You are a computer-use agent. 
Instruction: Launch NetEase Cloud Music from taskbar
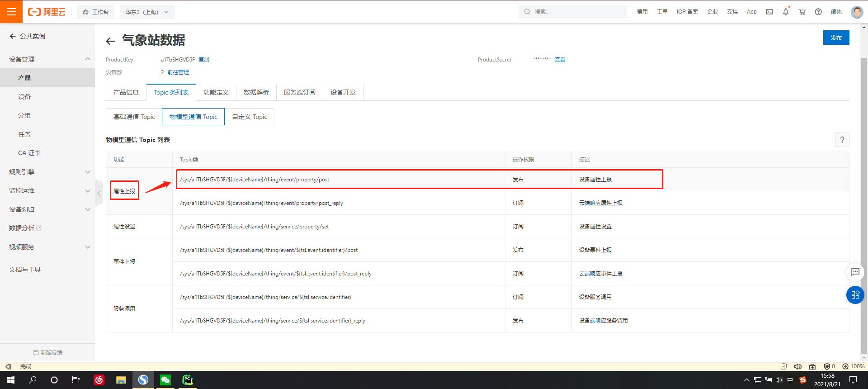[x=99, y=380]
